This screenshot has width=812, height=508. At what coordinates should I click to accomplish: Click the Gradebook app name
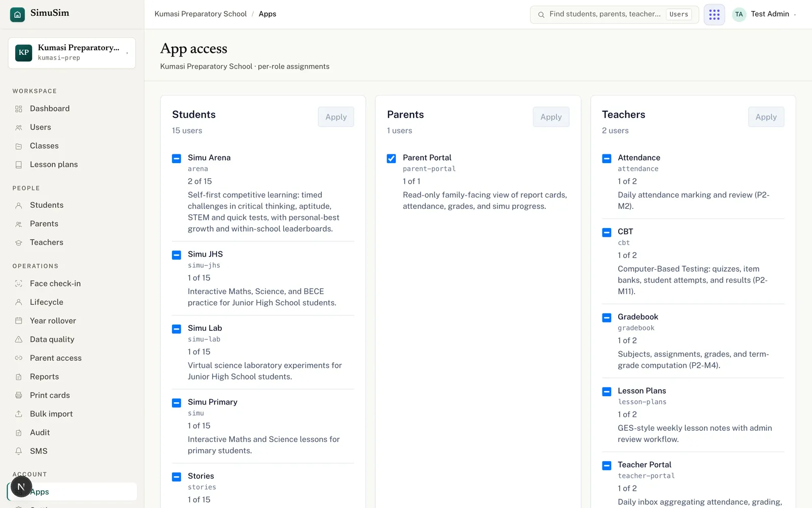tap(638, 317)
